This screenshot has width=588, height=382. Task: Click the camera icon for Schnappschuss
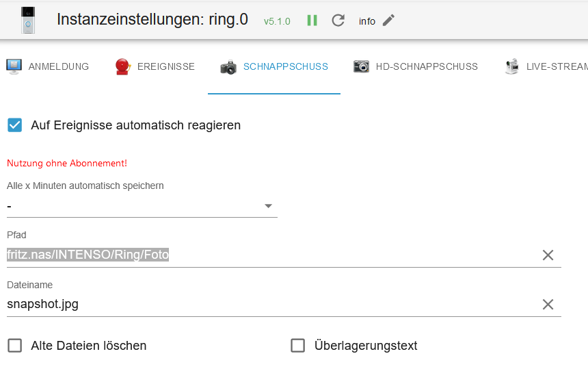point(228,67)
